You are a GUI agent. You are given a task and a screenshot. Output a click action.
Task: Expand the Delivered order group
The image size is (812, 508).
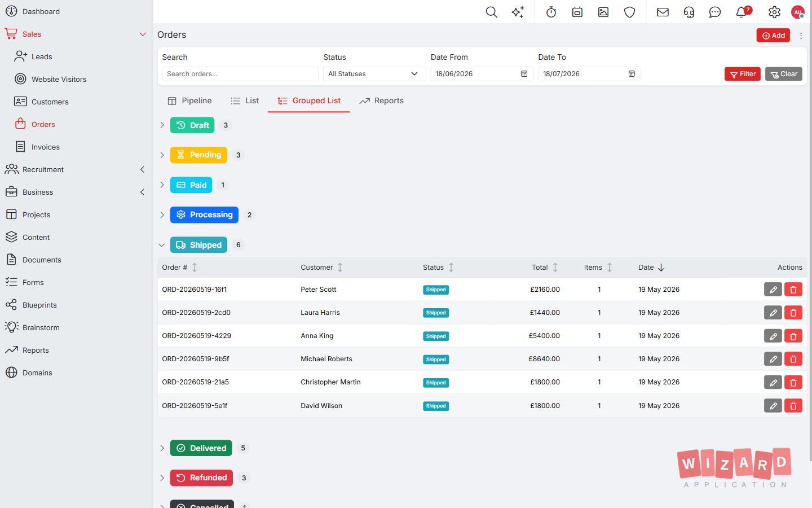coord(162,448)
